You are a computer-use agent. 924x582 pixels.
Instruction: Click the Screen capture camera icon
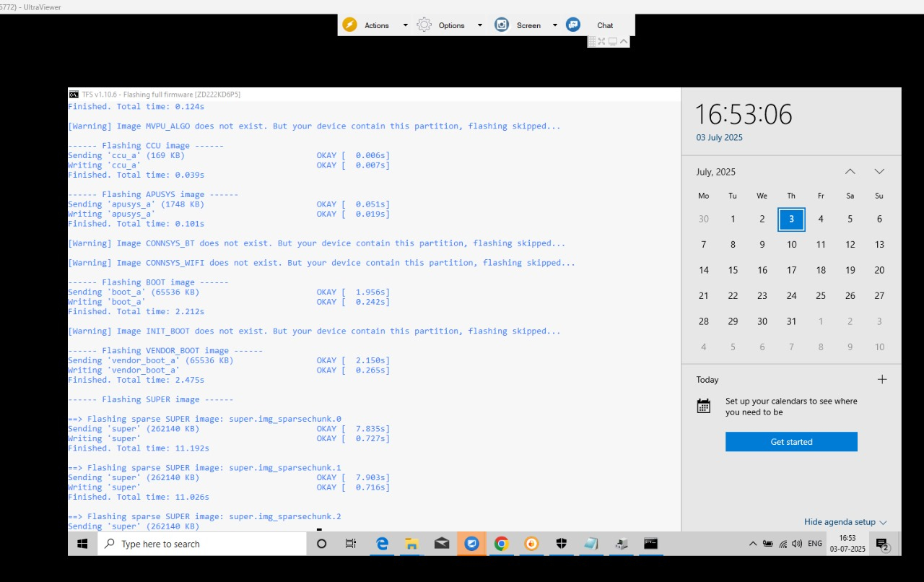(502, 25)
